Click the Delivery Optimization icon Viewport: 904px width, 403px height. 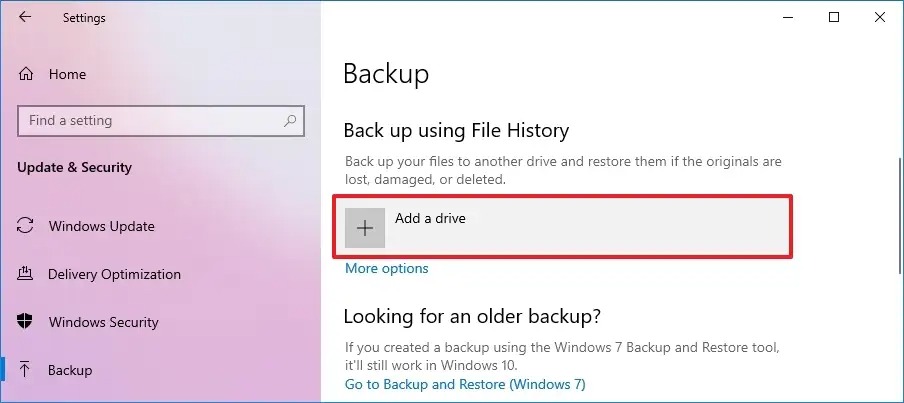tap(25, 274)
